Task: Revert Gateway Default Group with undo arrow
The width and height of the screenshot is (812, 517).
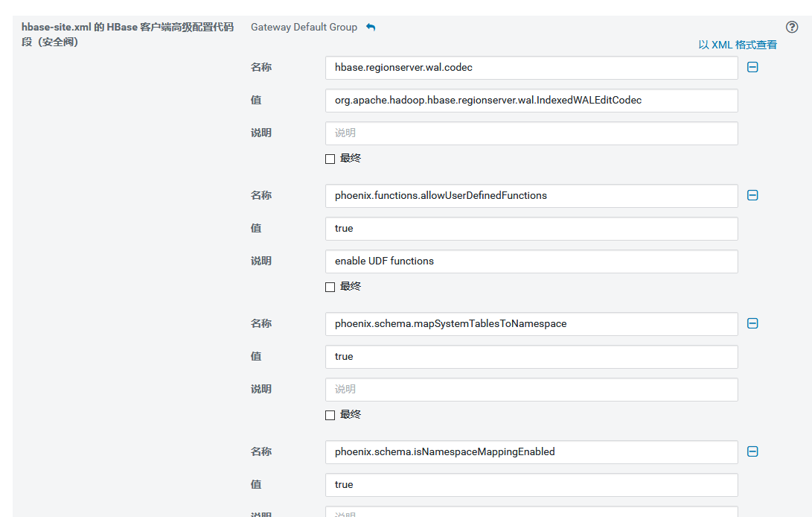Action: 371,27
